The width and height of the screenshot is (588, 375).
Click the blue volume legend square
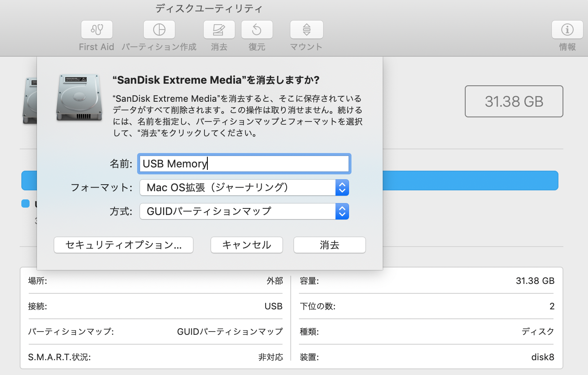tap(25, 204)
